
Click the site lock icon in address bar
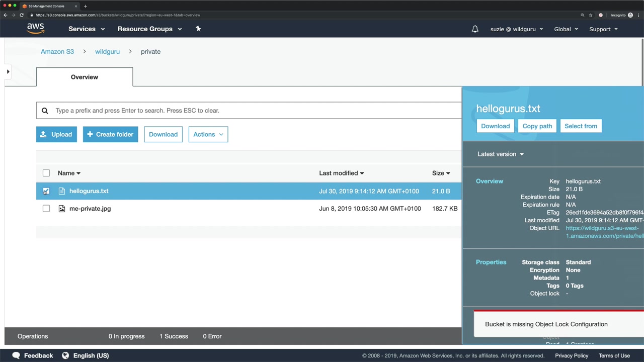coord(32,15)
